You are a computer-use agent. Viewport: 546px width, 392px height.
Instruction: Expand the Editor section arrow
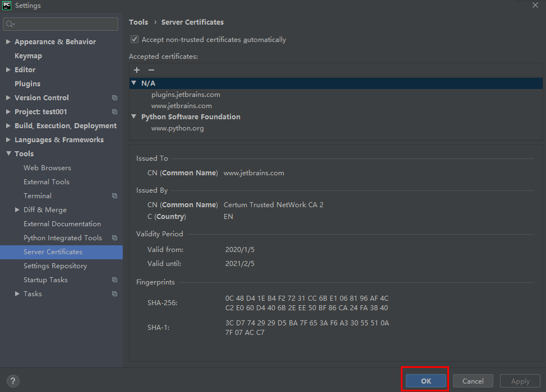click(x=8, y=69)
